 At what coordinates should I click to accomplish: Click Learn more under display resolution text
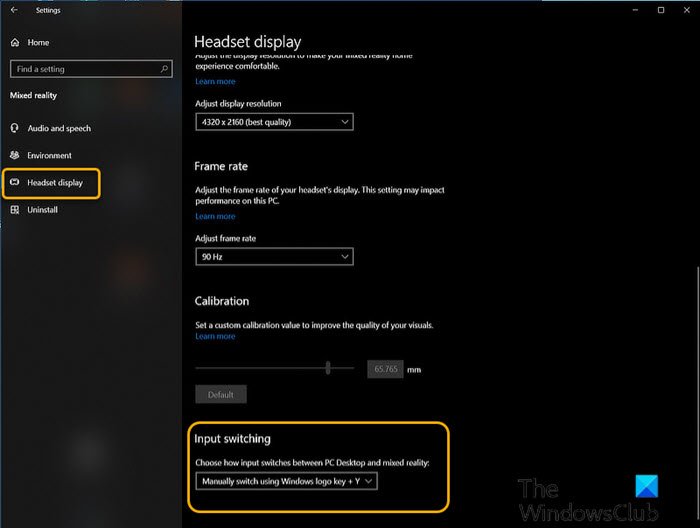tap(215, 81)
